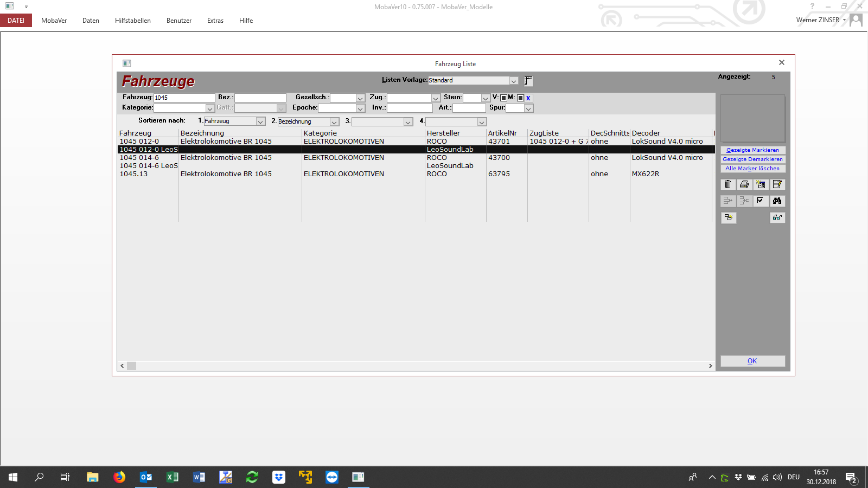This screenshot has height=488, width=868.
Task: Open the Gesellsch. dropdown
Action: 360,98
